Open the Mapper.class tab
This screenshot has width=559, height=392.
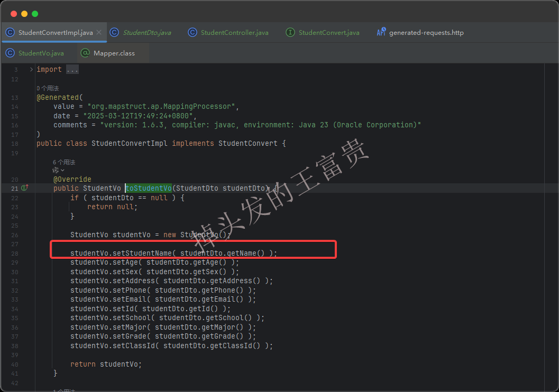(x=114, y=53)
